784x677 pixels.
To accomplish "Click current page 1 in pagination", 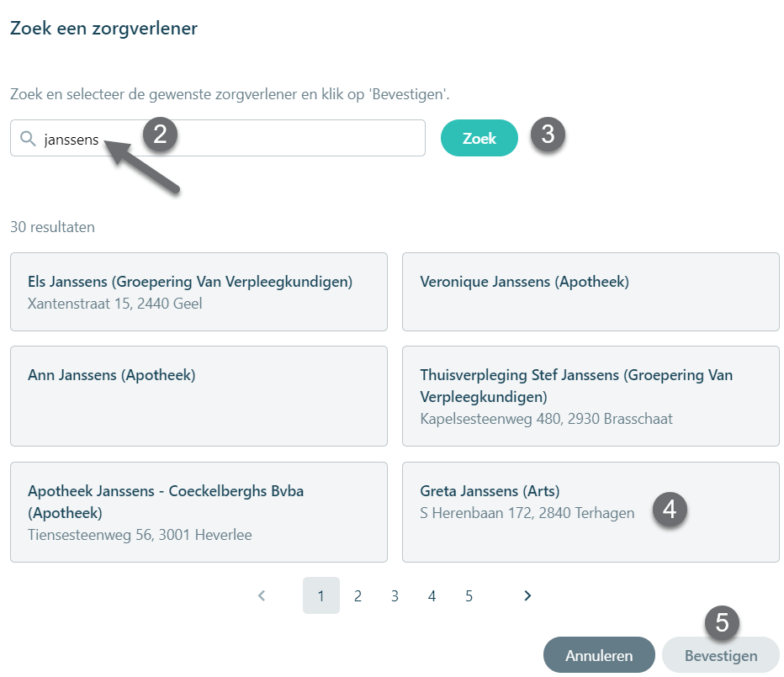I will pos(321,595).
